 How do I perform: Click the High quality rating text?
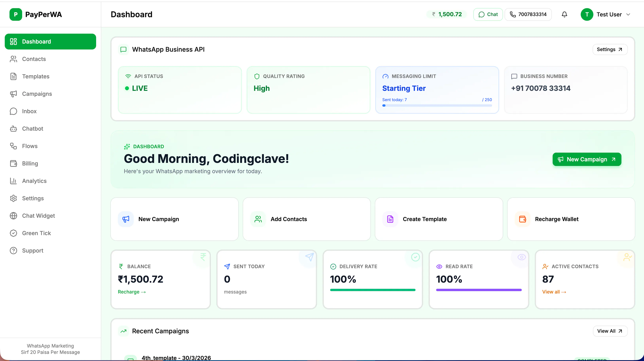point(261,88)
